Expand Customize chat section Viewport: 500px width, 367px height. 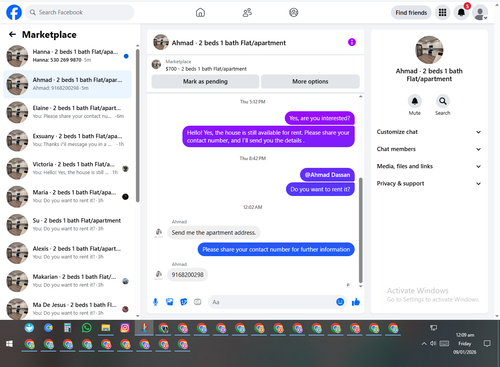click(429, 132)
